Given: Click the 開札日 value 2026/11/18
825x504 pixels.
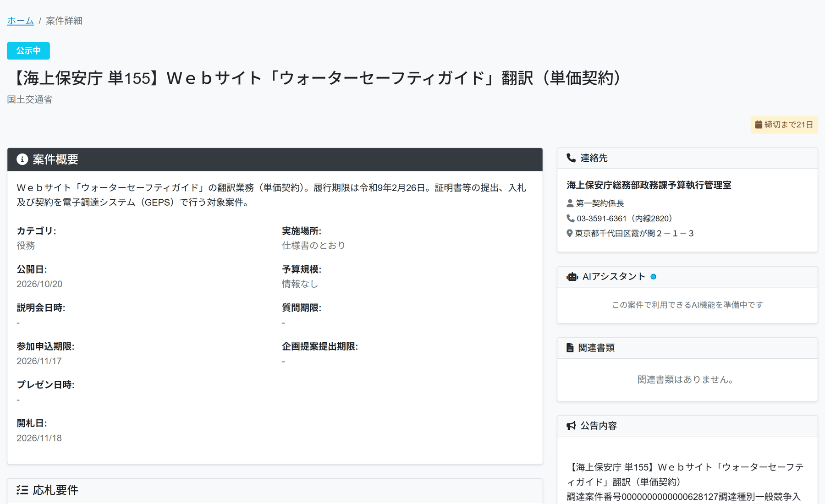Looking at the screenshot, I should click(x=39, y=438).
